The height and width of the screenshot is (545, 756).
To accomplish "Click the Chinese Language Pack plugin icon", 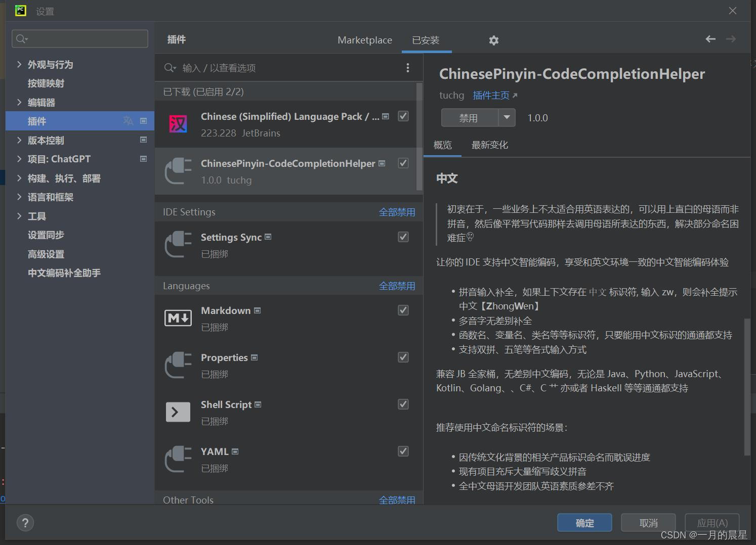I will [178, 124].
